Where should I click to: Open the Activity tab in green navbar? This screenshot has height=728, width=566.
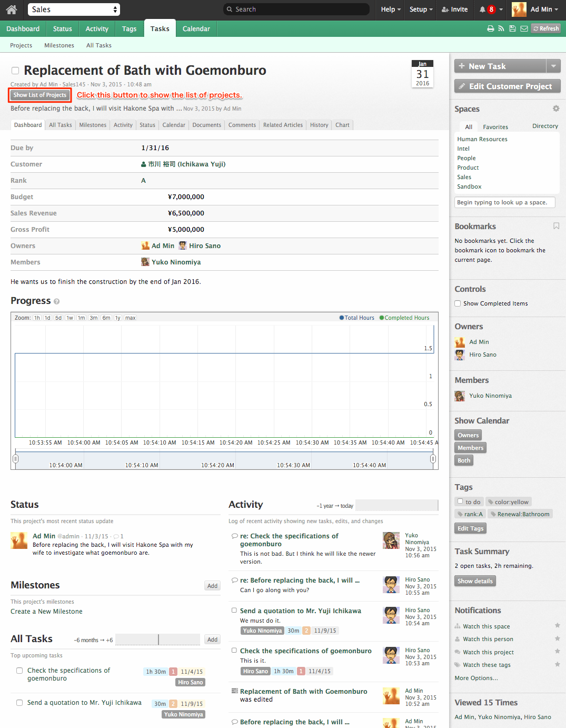[x=97, y=29]
